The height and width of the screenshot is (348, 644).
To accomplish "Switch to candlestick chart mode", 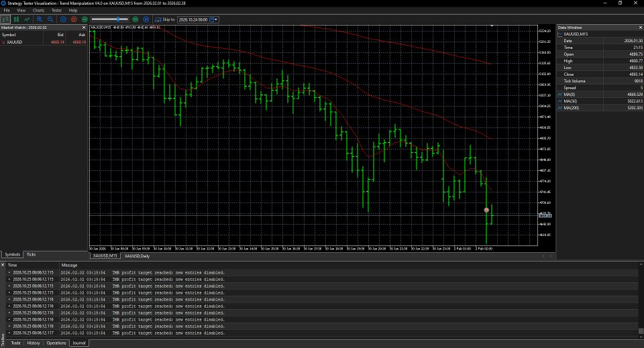I will [x=16, y=19].
